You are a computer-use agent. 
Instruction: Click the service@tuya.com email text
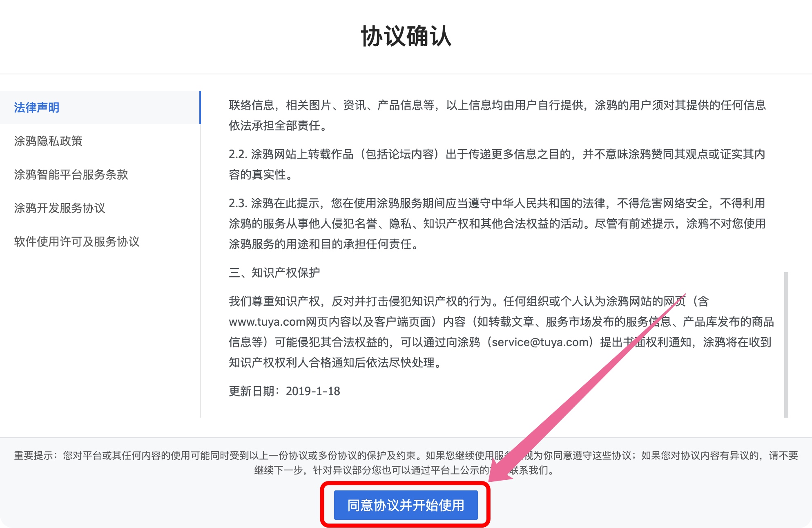point(540,342)
